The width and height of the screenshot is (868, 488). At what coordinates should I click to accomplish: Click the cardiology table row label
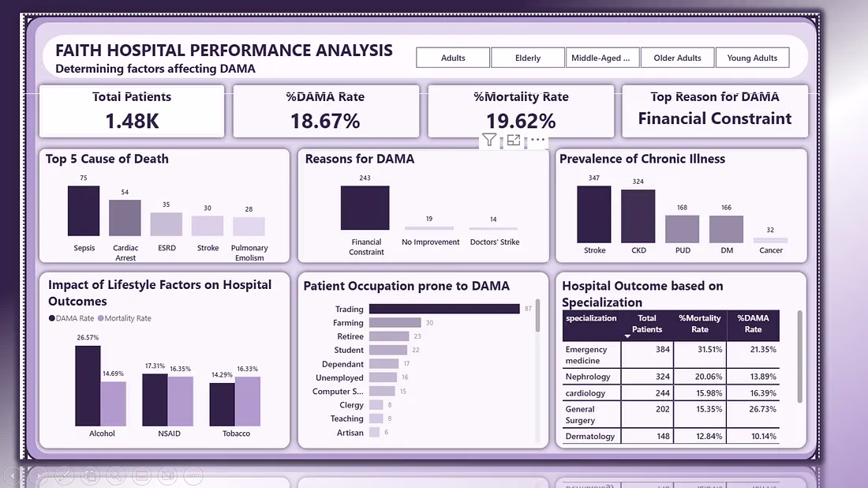coord(586,393)
